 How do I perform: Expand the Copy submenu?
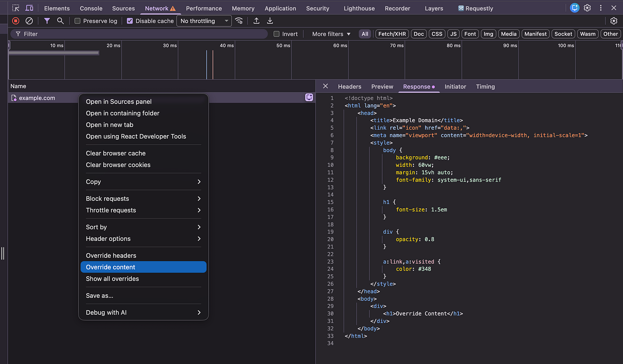(x=143, y=182)
